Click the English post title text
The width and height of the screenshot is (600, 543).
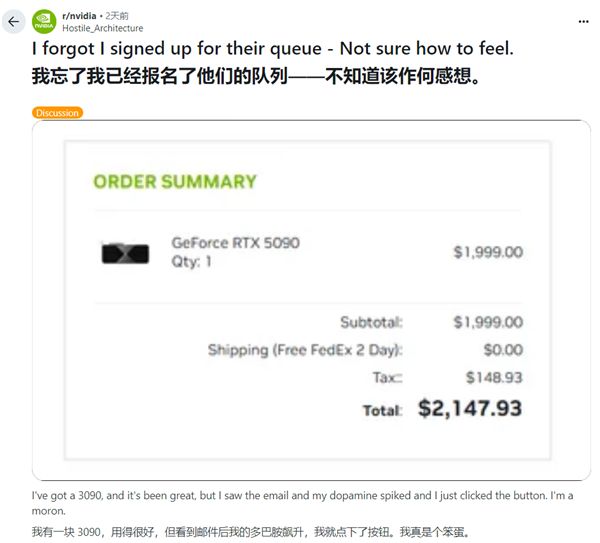(x=273, y=49)
